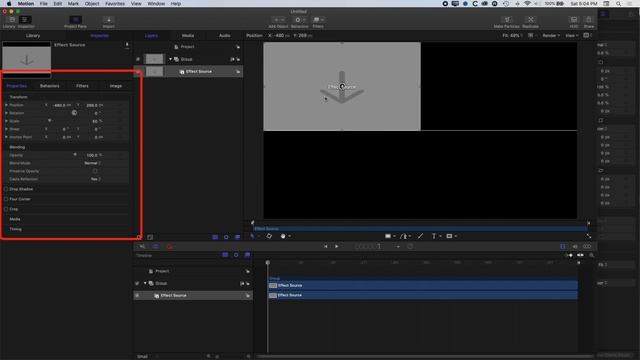
Task: Click the Make Particles icon
Action: point(507,20)
